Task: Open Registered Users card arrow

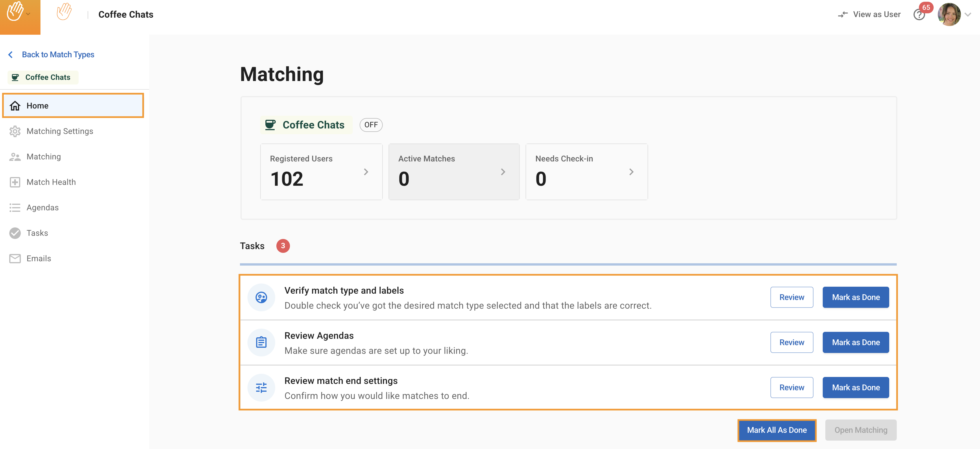Action: [x=366, y=172]
